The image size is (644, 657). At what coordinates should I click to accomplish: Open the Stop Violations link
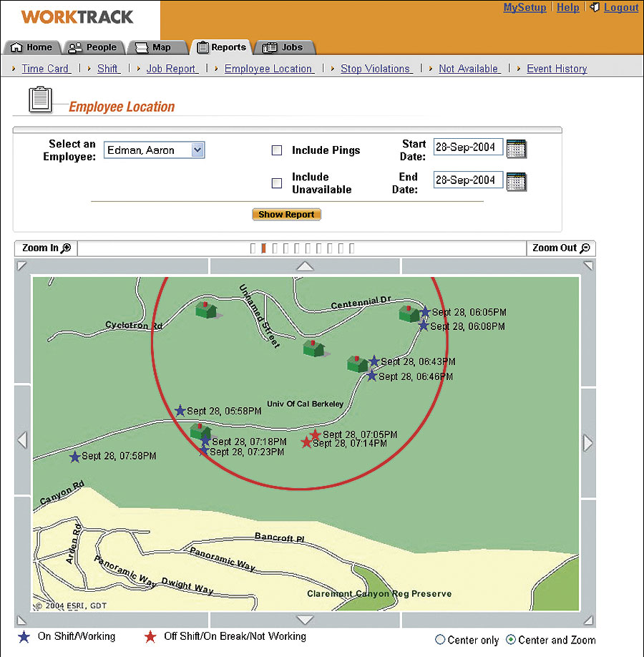376,68
